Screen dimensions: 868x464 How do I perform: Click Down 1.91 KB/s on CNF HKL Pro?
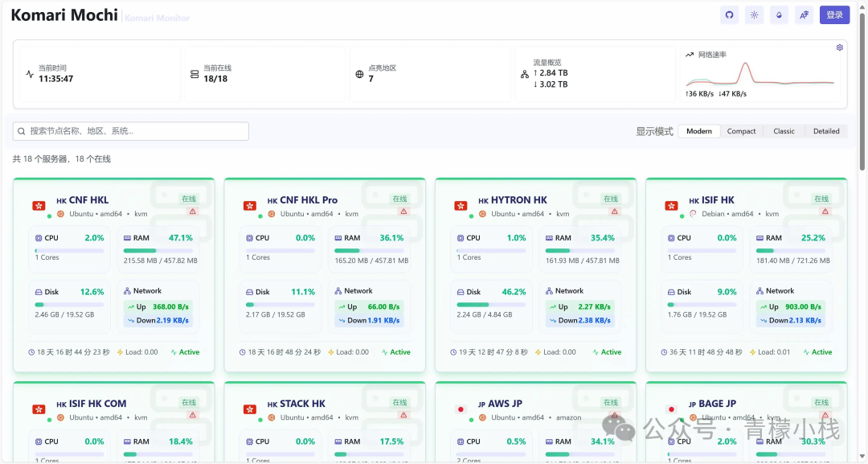tap(369, 321)
